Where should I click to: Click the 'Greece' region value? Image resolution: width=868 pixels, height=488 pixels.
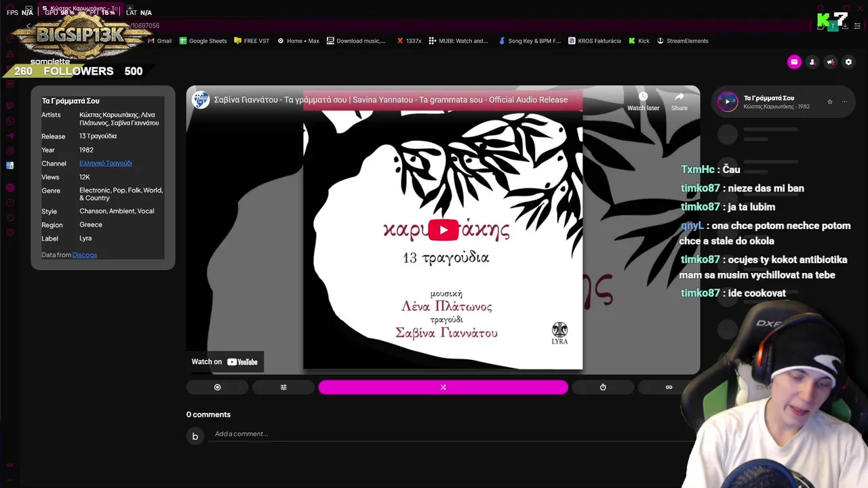[x=91, y=225]
